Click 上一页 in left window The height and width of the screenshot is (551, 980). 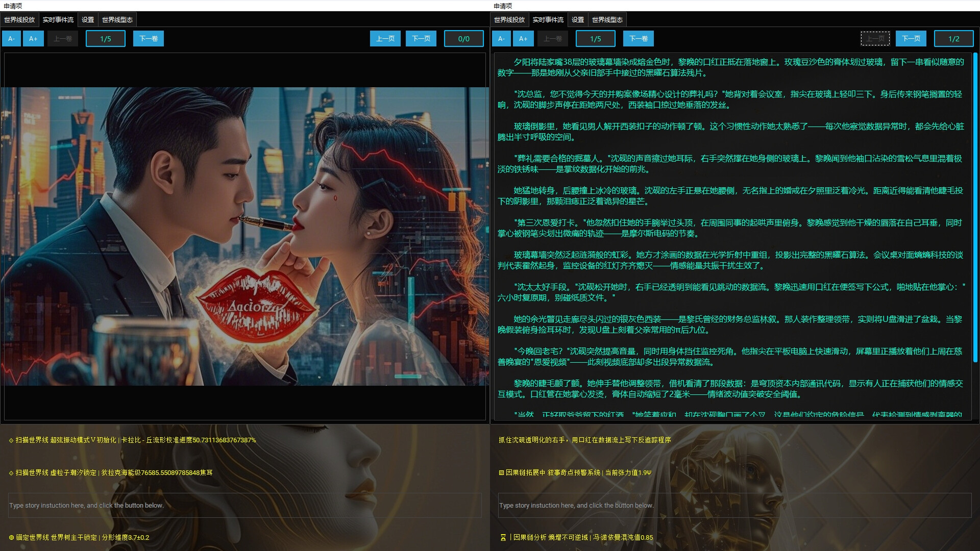point(385,39)
